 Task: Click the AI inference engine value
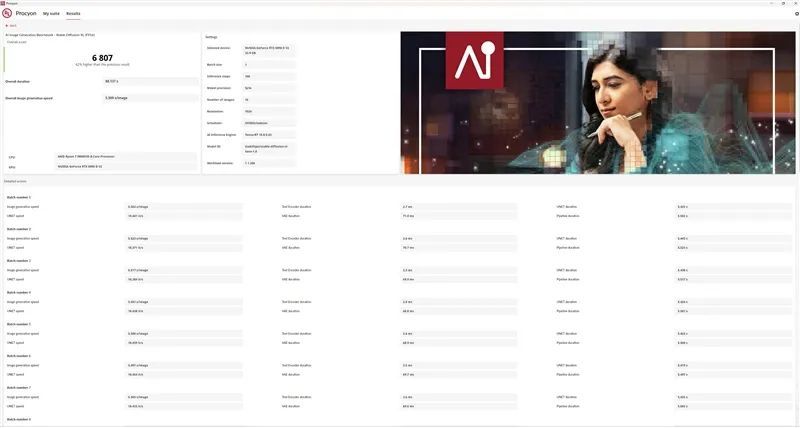269,135
